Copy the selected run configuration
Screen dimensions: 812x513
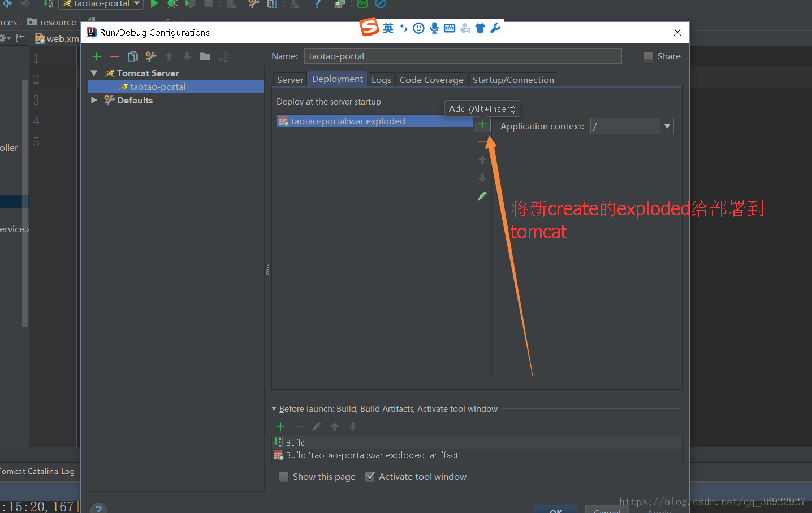point(133,56)
